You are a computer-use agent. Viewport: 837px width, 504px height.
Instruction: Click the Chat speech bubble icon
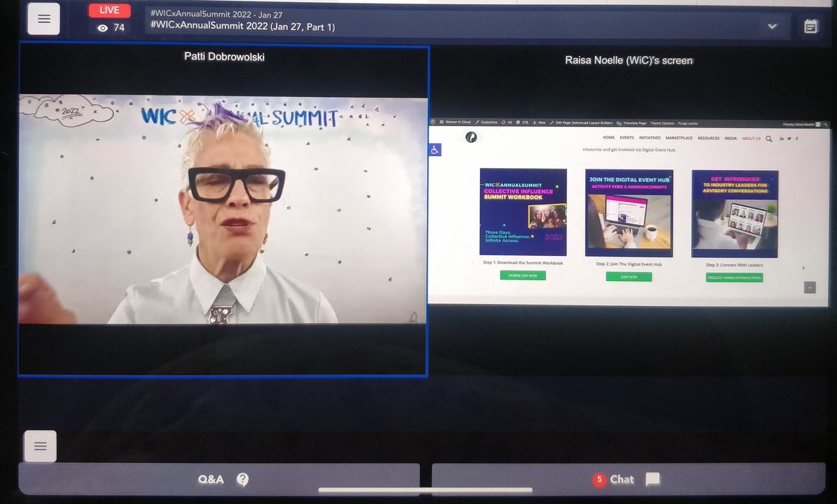[652, 480]
